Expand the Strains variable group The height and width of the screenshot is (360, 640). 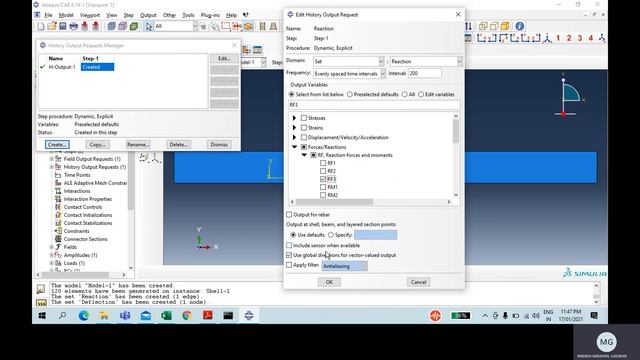[x=294, y=128]
